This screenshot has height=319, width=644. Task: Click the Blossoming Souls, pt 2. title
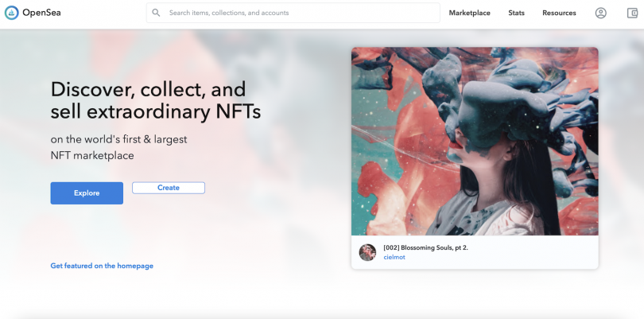(x=425, y=247)
